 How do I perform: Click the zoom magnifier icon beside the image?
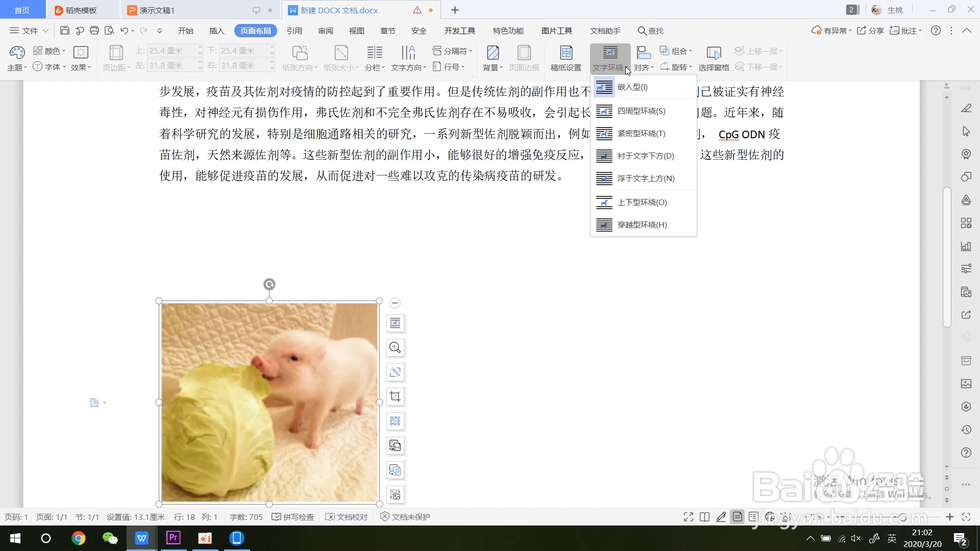tap(395, 347)
